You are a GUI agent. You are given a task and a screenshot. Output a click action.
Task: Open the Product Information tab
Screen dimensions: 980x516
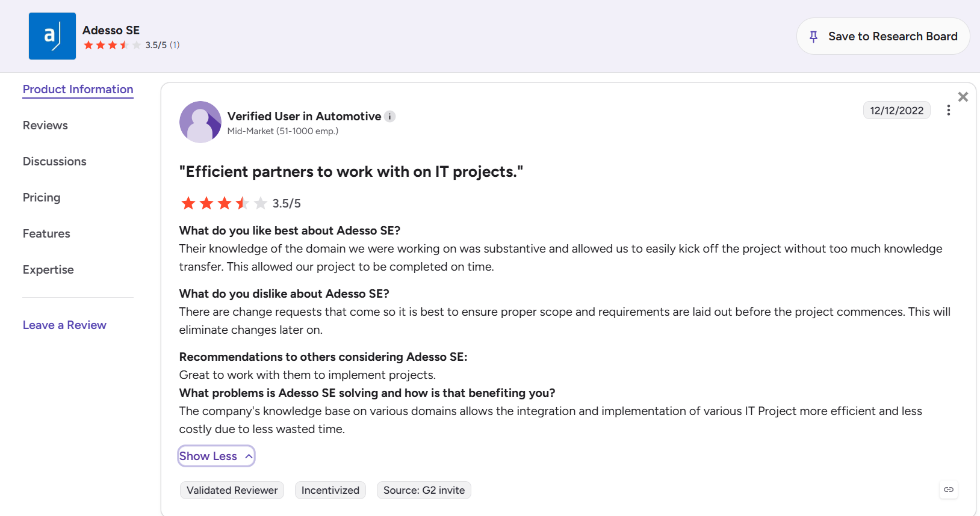click(x=78, y=90)
